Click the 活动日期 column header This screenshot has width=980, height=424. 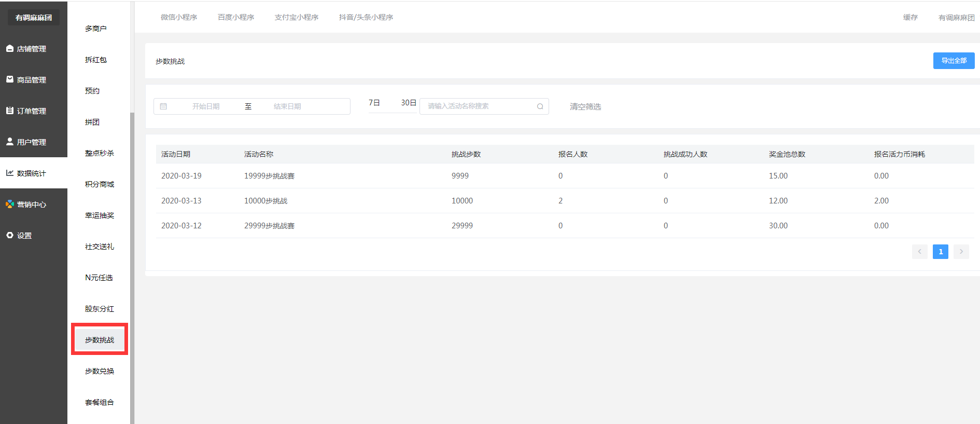pos(176,154)
